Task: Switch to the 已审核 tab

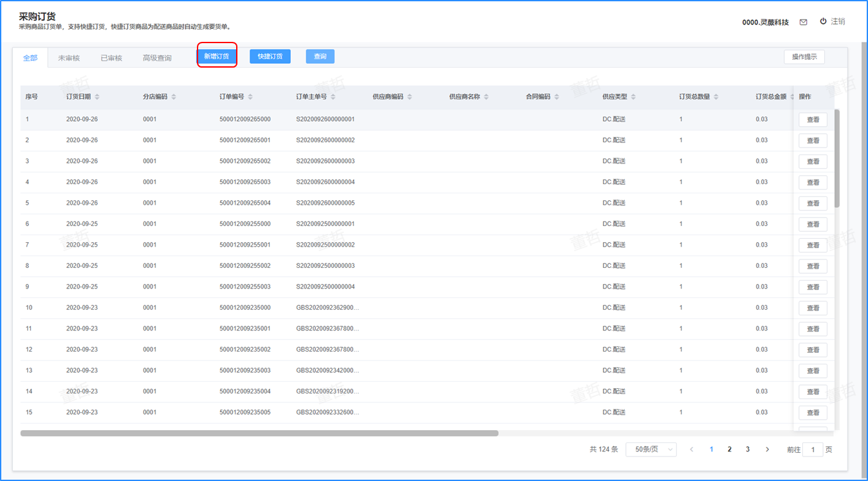Action: point(111,58)
